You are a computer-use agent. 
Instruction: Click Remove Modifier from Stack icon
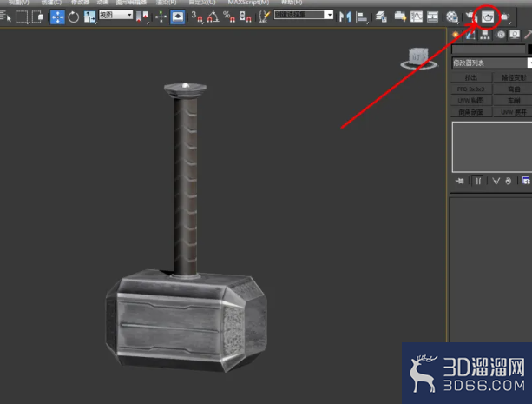508,181
